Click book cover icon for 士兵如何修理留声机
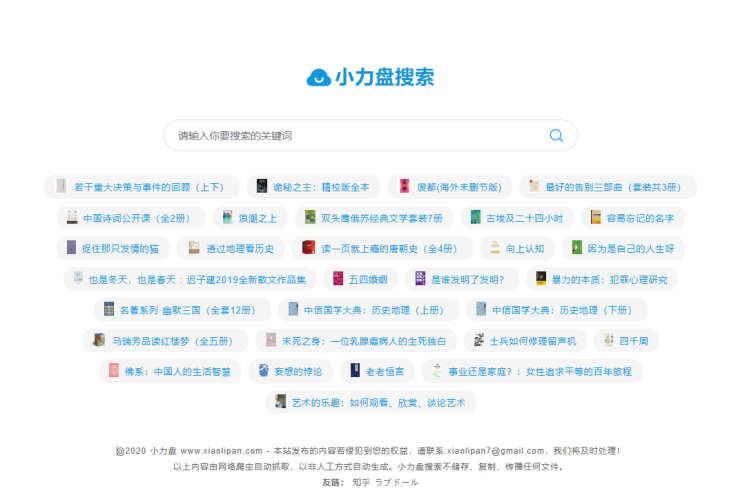747x500 pixels. 479,340
